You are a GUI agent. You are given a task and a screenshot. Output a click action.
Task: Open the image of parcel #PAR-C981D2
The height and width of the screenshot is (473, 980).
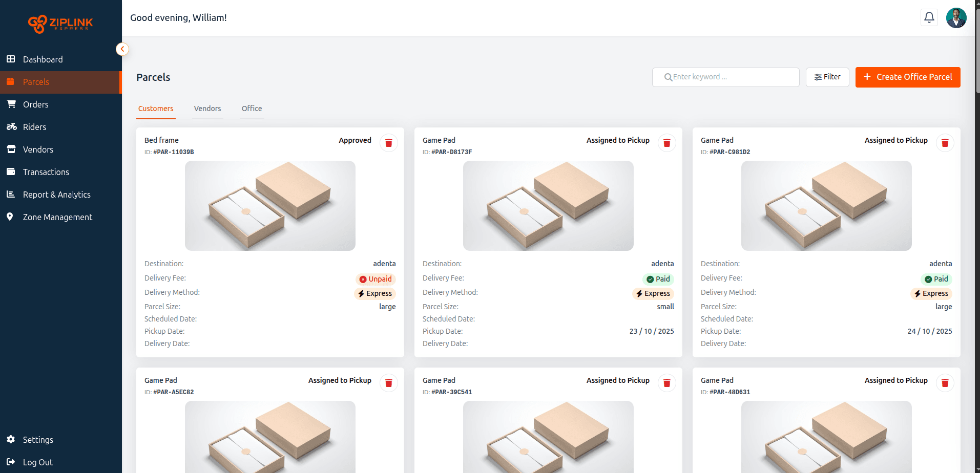click(x=826, y=206)
